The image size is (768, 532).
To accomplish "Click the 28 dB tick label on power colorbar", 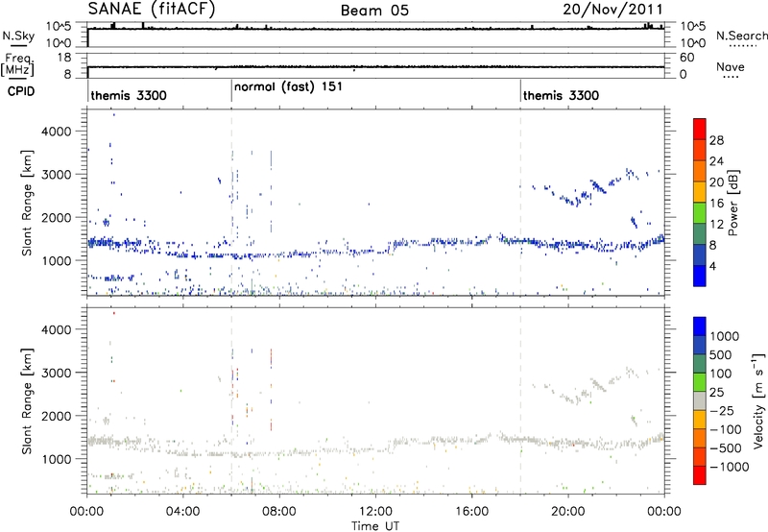I will click(x=716, y=140).
